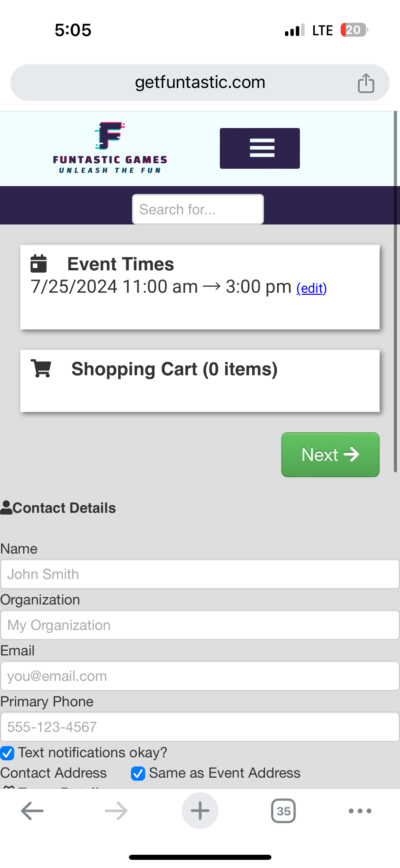Click the Primary Phone input field
The image size is (400, 868).
click(200, 727)
